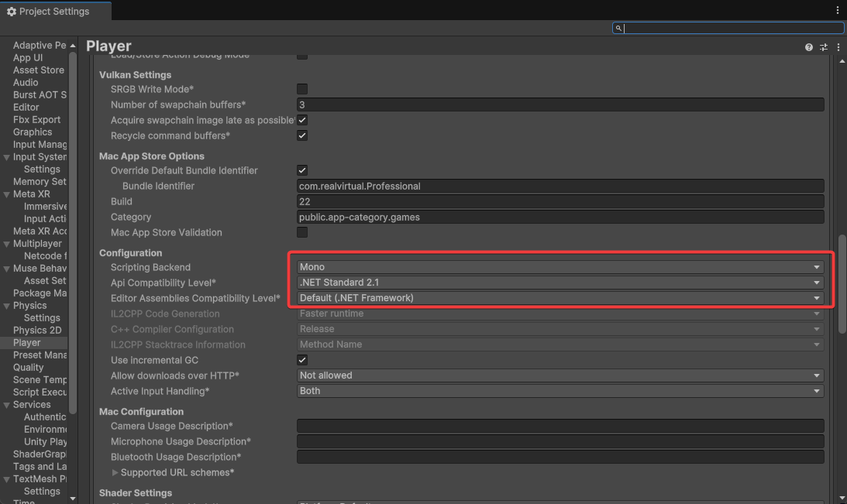Enable the SRGB Write Mode checkbox
Screen dimensions: 847x504
tap(302, 89)
